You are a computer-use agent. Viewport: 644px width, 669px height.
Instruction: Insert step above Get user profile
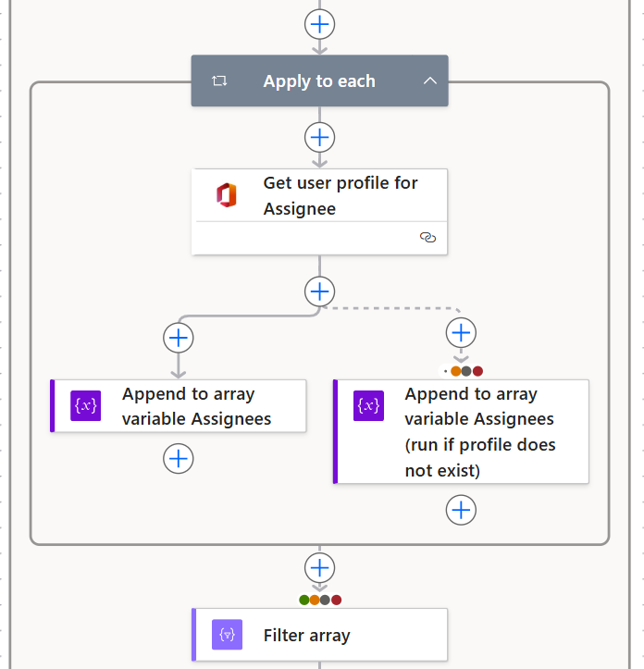319,137
